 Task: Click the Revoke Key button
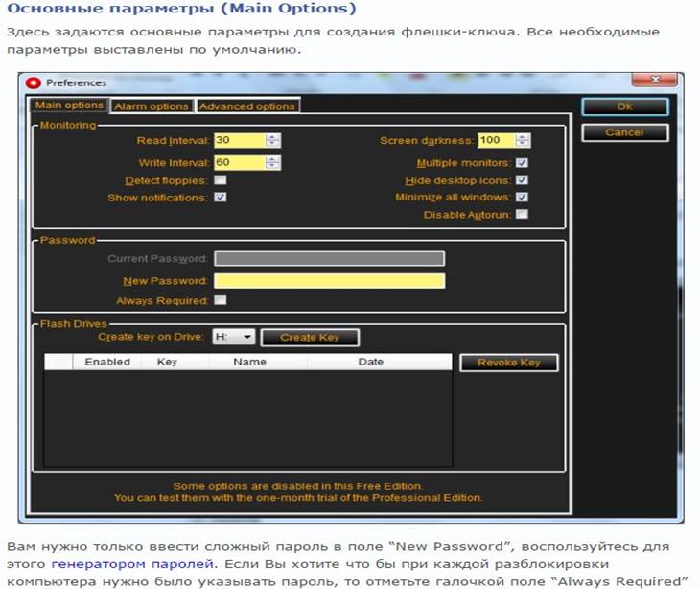click(x=509, y=363)
